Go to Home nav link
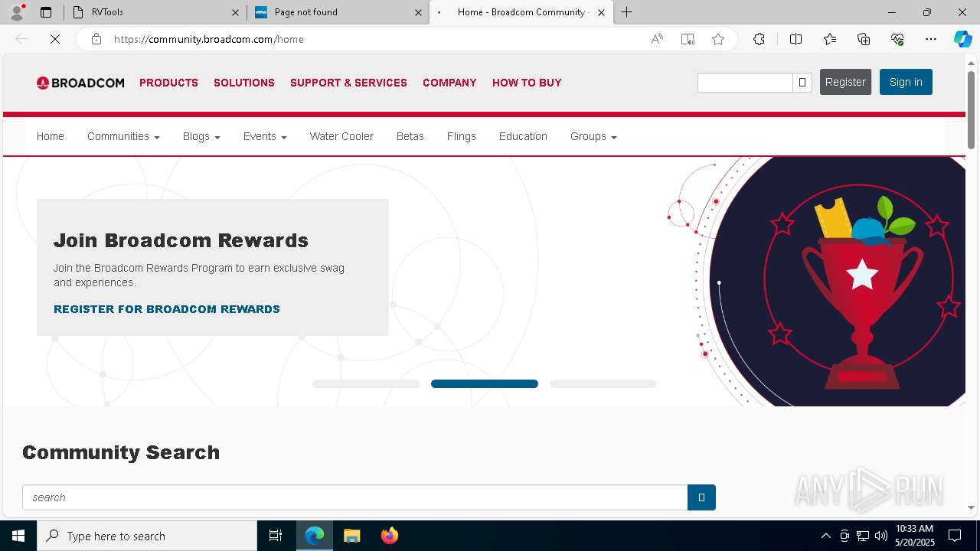 point(51,136)
